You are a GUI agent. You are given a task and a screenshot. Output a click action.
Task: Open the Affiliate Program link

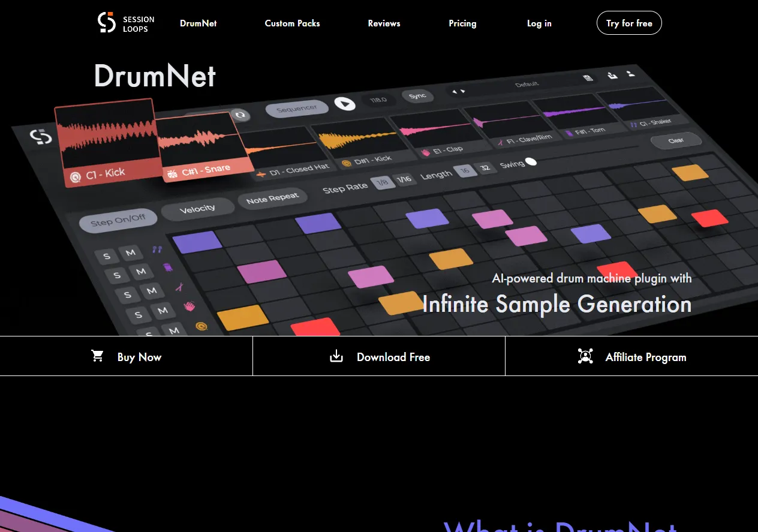point(631,356)
